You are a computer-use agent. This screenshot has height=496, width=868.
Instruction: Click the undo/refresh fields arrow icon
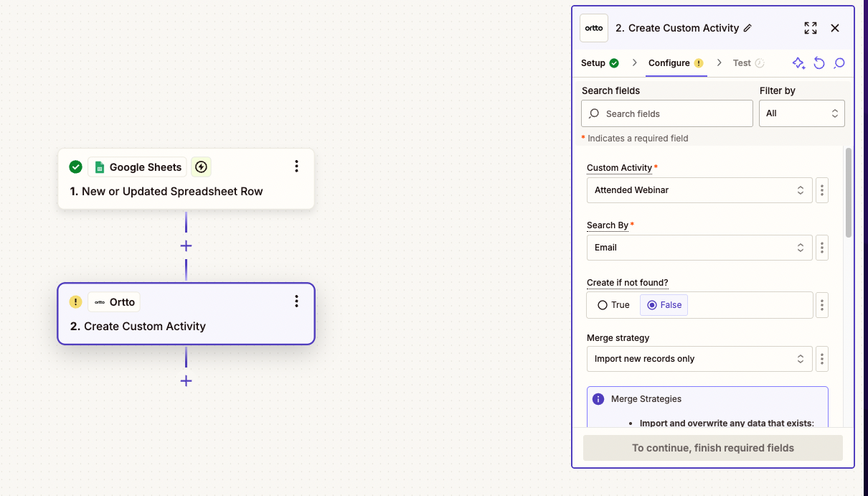coord(819,63)
